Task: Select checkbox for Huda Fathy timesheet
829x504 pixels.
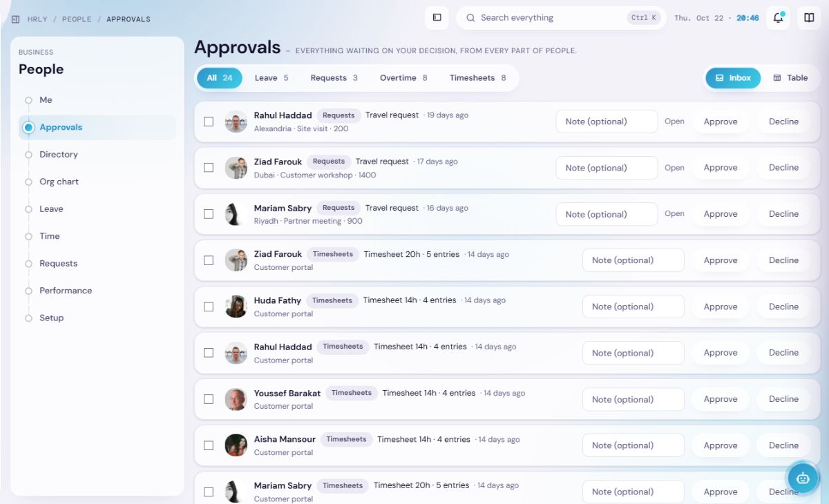Action: (209, 307)
